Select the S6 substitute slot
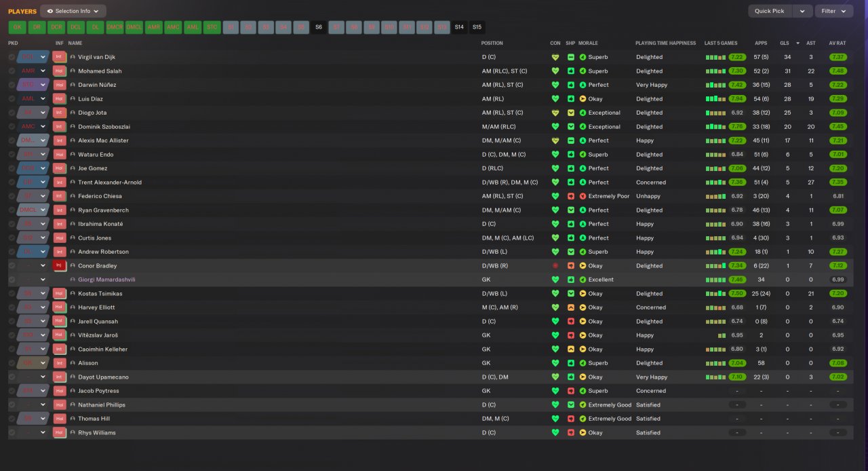This screenshot has width=868, height=471. 319,27
